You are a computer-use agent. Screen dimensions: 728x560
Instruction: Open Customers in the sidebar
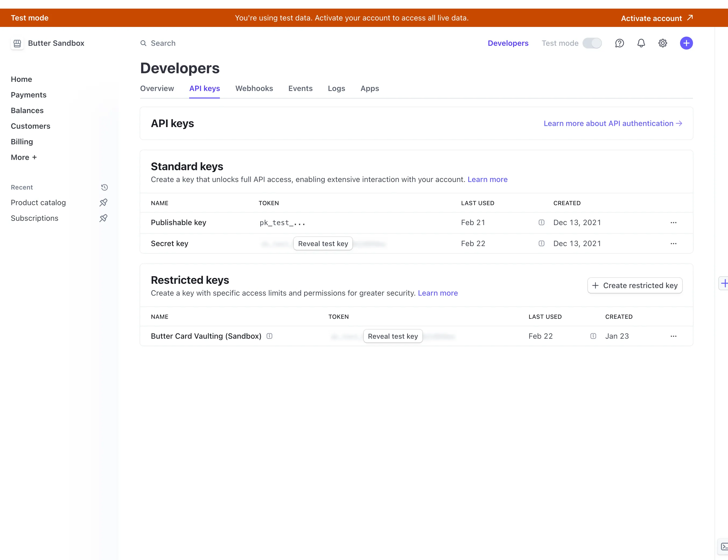click(31, 126)
